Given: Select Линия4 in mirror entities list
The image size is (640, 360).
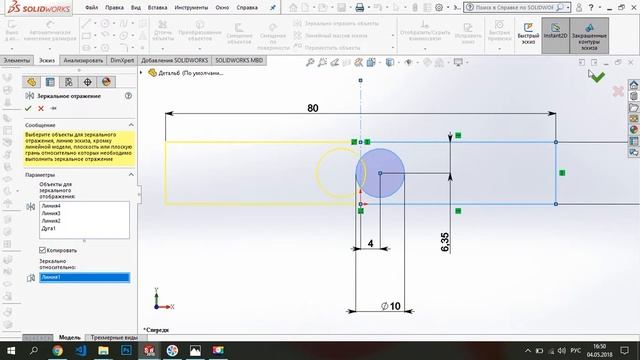Looking at the screenshot, I should pos(51,206).
